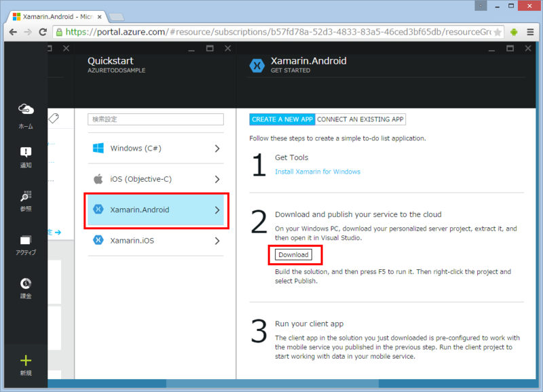Click the browser Forward arrow
Screen dimensions: 543x392
point(28,32)
